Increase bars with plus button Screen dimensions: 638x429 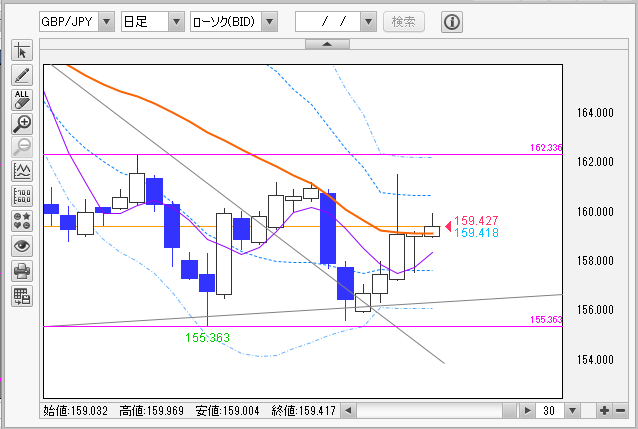pos(605,411)
